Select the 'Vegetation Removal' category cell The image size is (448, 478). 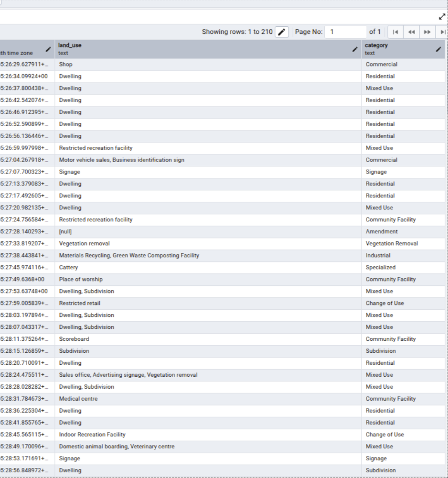point(392,244)
